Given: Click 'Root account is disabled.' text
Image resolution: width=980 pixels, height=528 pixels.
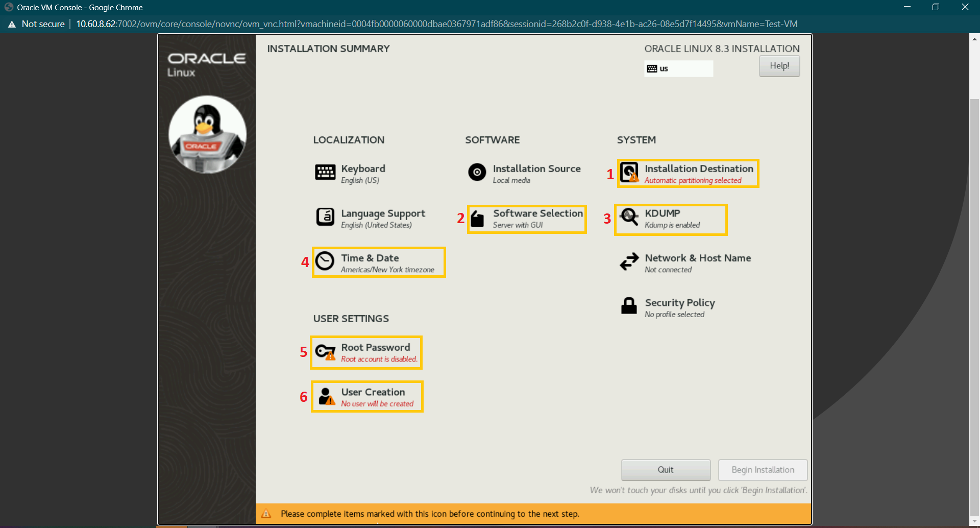Looking at the screenshot, I should pyautogui.click(x=379, y=359).
